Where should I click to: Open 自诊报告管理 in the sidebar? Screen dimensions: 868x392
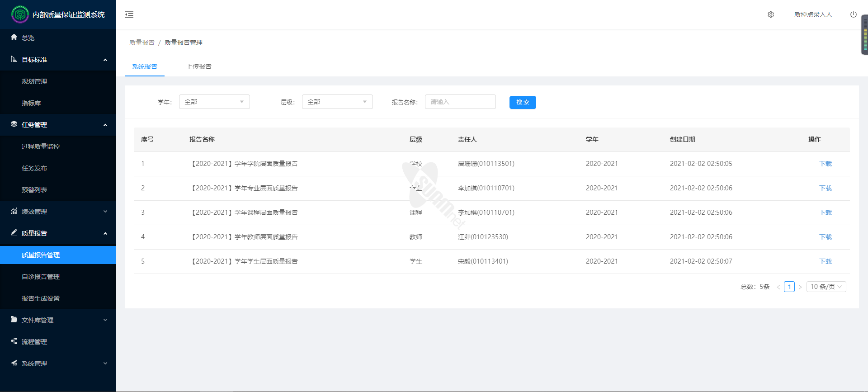[41, 277]
